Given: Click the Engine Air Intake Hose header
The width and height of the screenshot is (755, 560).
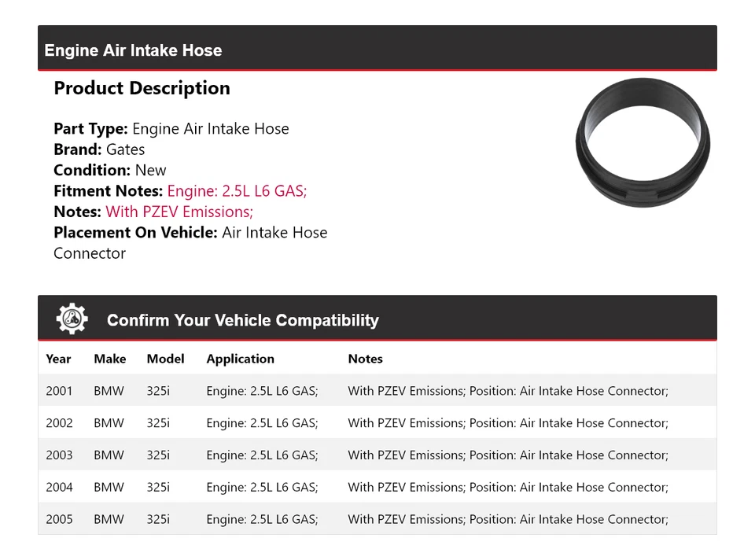Looking at the screenshot, I should 133,50.
